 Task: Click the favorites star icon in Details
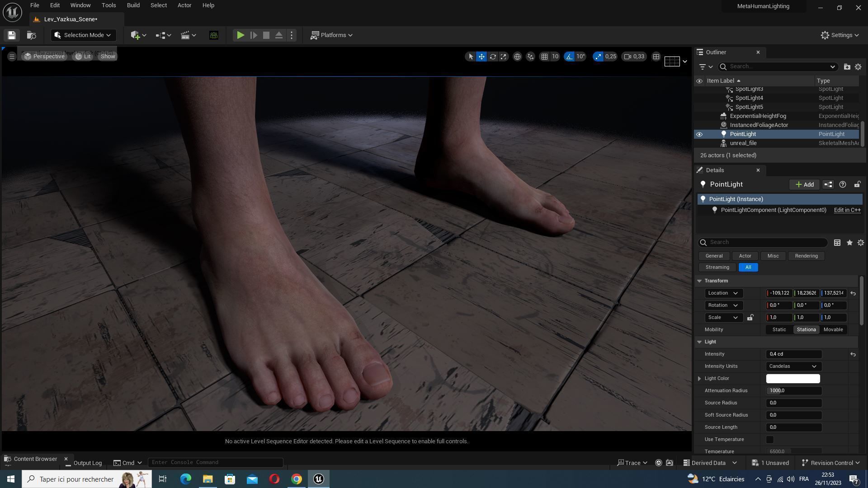pos(849,243)
